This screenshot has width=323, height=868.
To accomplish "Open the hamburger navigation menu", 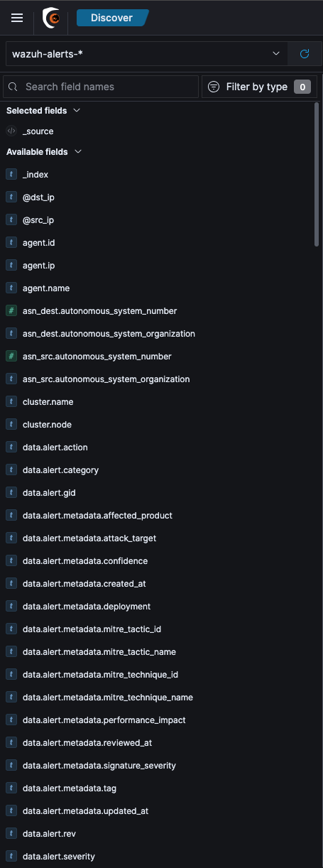I will tap(17, 18).
